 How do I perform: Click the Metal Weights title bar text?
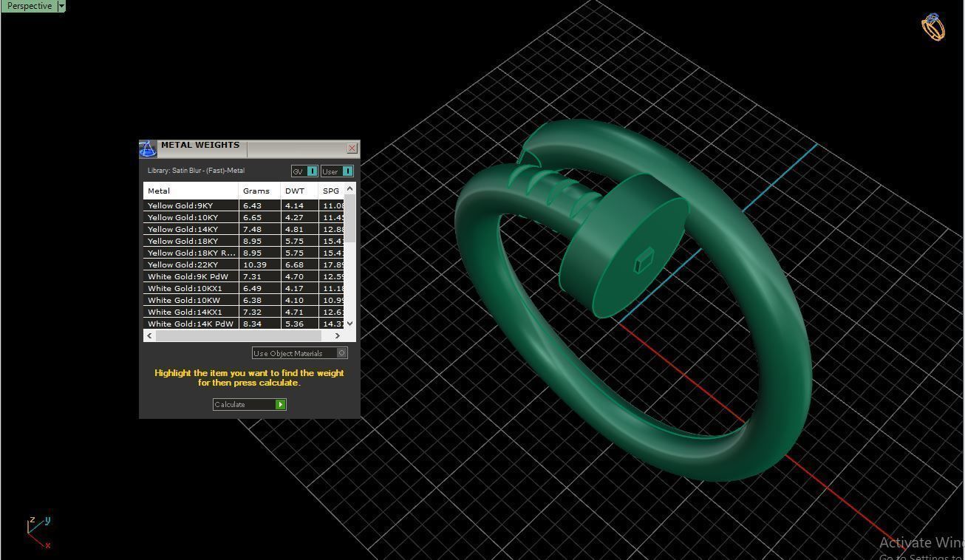tap(200, 145)
